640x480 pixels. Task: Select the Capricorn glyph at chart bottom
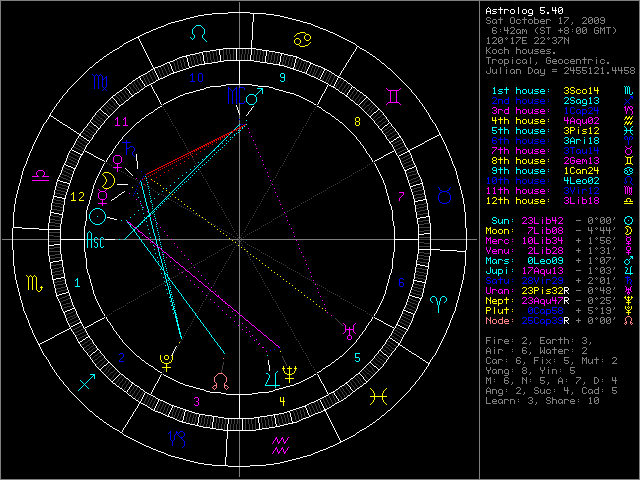176,437
